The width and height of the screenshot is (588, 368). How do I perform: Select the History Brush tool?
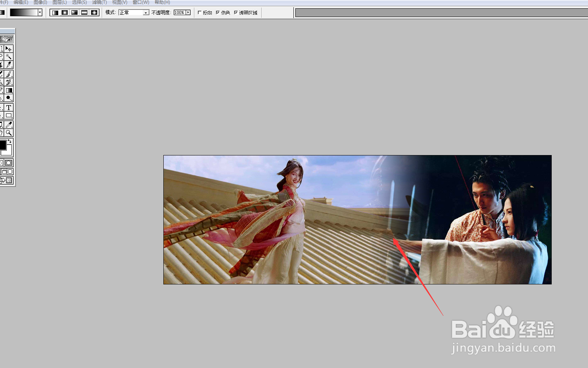[x=9, y=82]
